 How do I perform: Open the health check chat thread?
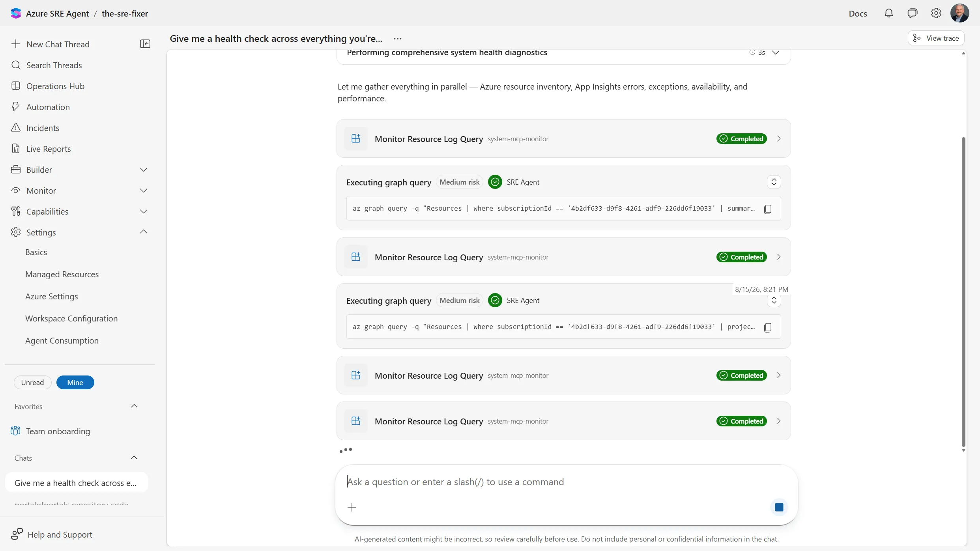point(77,483)
